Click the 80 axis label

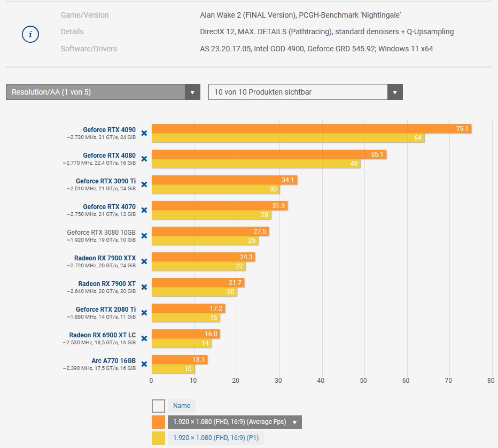click(491, 380)
